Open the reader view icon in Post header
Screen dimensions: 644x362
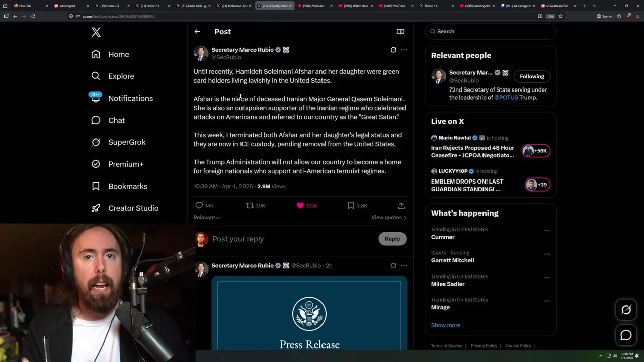[x=400, y=32]
